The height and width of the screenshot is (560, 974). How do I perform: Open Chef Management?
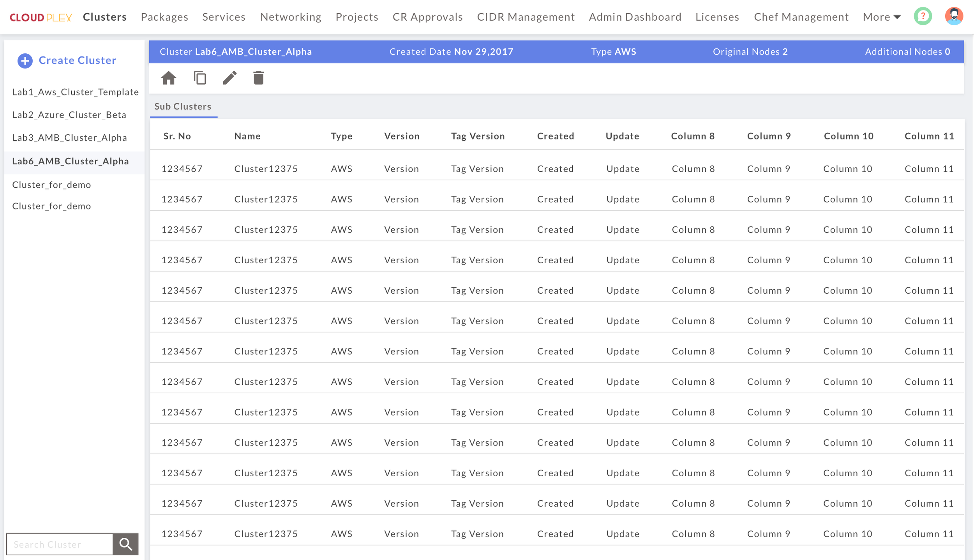pyautogui.click(x=801, y=17)
